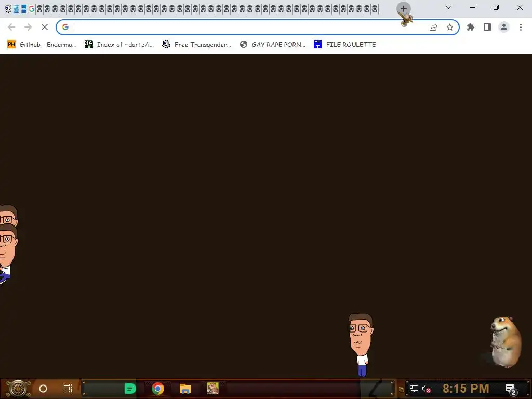Screen dimensions: 532x399
Task: Open Task View on the taskbar
Action: (68, 389)
